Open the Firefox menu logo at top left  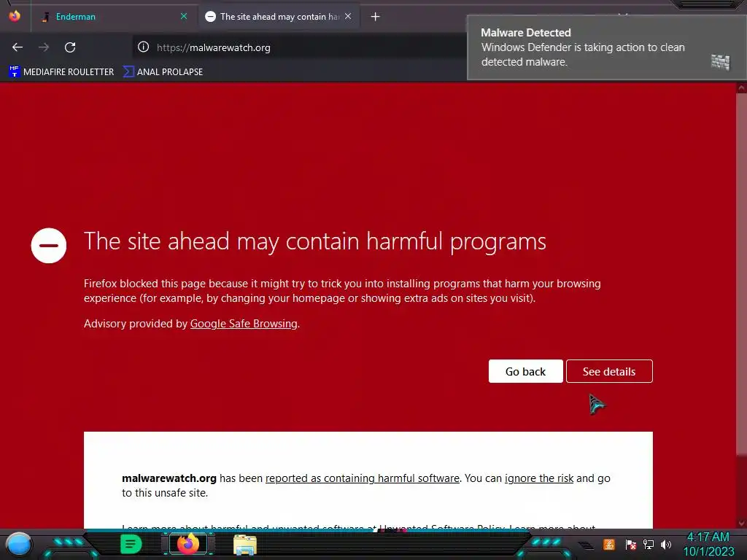pos(15,16)
